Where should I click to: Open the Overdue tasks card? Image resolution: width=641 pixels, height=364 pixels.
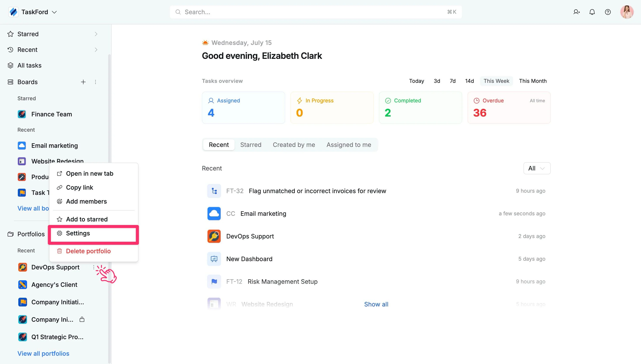click(509, 108)
